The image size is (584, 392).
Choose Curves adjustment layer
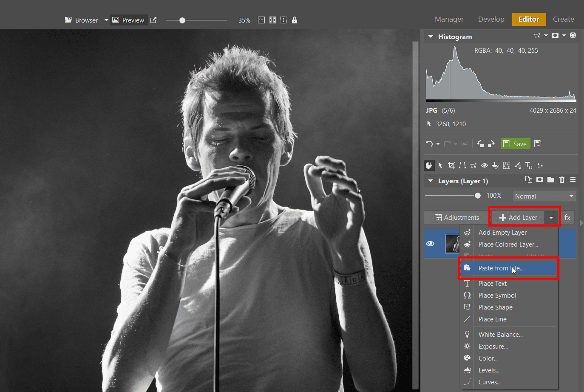509,382
